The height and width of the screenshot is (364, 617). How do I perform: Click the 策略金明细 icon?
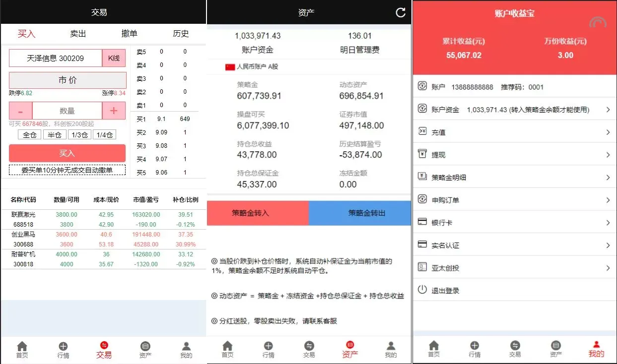pyautogui.click(x=422, y=177)
